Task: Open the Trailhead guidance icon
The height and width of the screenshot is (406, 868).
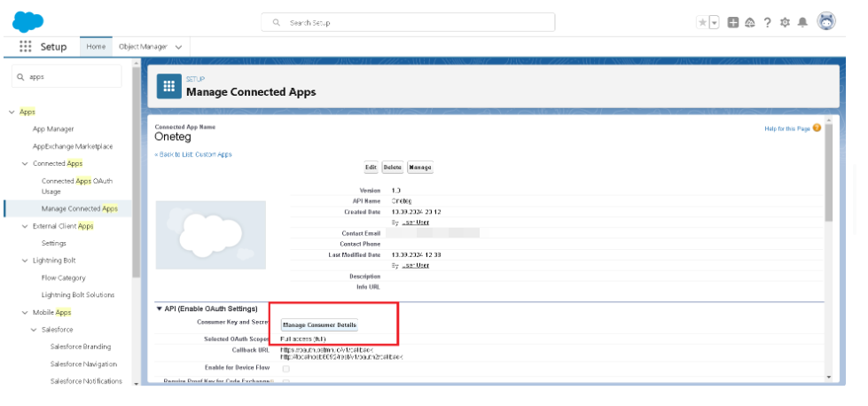Action: pos(750,23)
